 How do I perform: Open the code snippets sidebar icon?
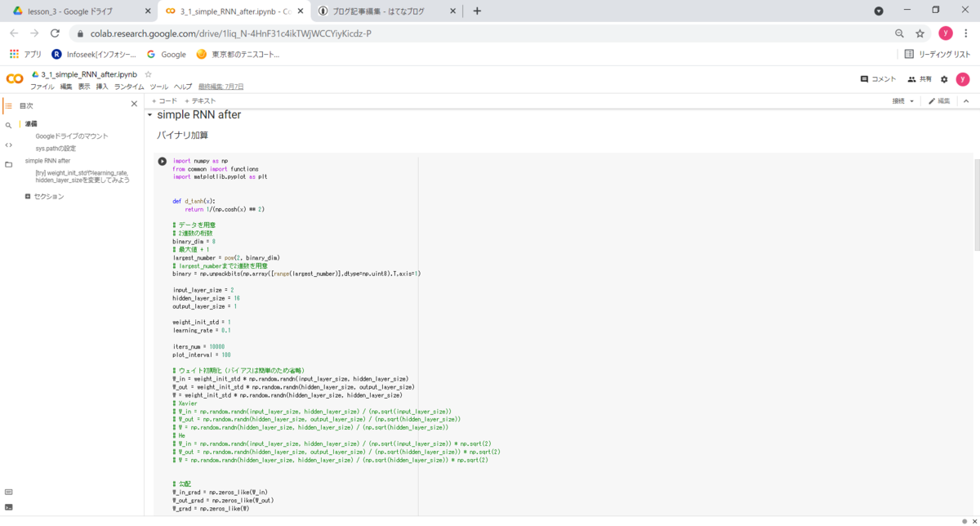coord(8,145)
